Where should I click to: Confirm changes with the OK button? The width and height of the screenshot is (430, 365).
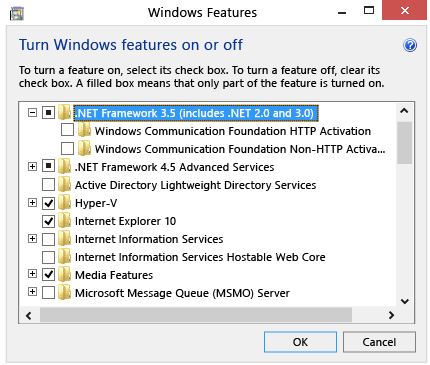pos(300,342)
